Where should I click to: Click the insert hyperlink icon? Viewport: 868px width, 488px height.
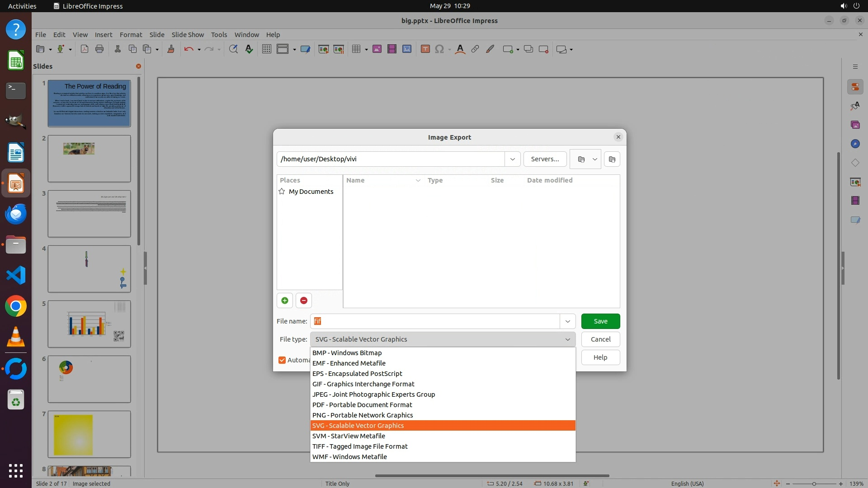point(475,49)
